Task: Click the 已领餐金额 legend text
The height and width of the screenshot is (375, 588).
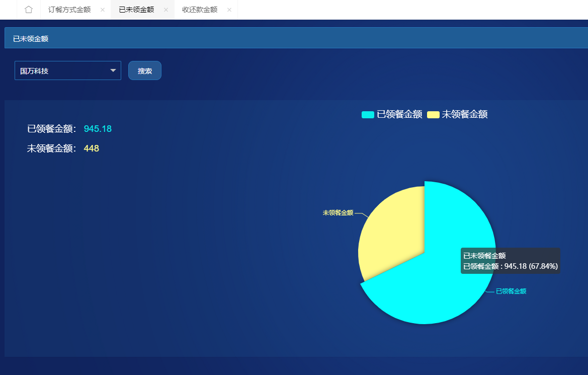Action: pyautogui.click(x=399, y=114)
